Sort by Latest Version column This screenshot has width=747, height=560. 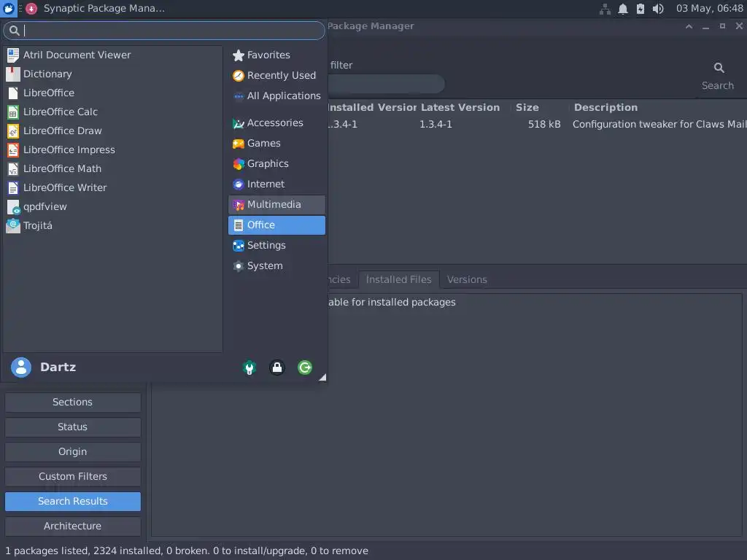point(461,108)
